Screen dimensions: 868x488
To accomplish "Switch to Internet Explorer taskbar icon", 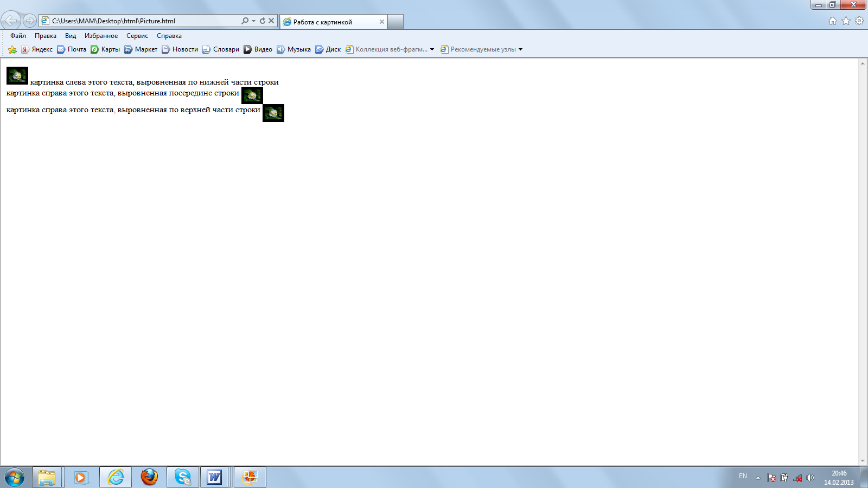I will tap(116, 478).
